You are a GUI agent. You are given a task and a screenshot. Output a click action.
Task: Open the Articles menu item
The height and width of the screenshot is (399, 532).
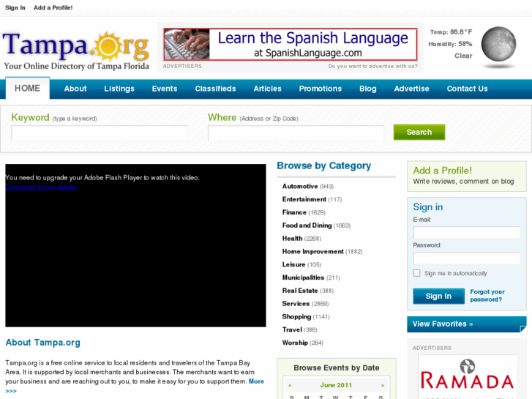[267, 89]
